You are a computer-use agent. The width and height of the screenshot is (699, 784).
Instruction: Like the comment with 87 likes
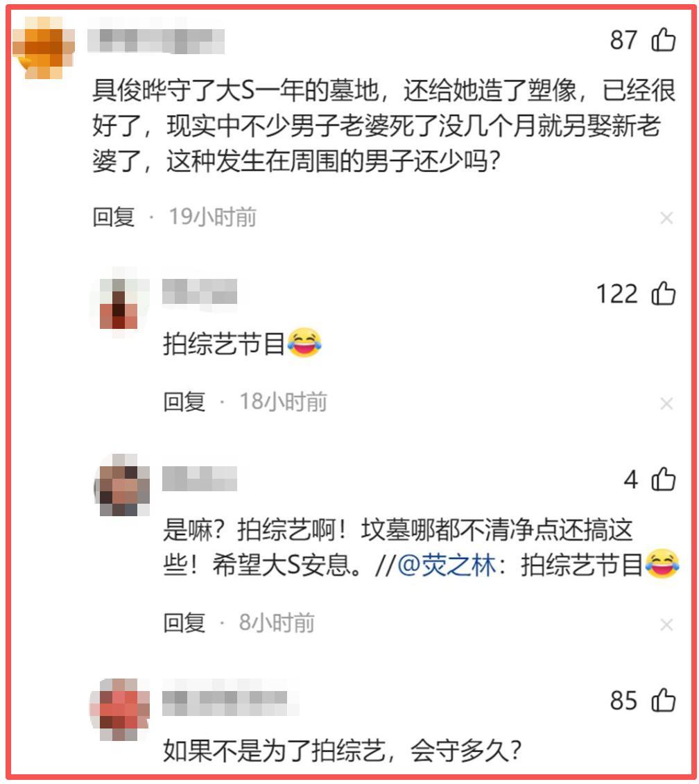664,40
